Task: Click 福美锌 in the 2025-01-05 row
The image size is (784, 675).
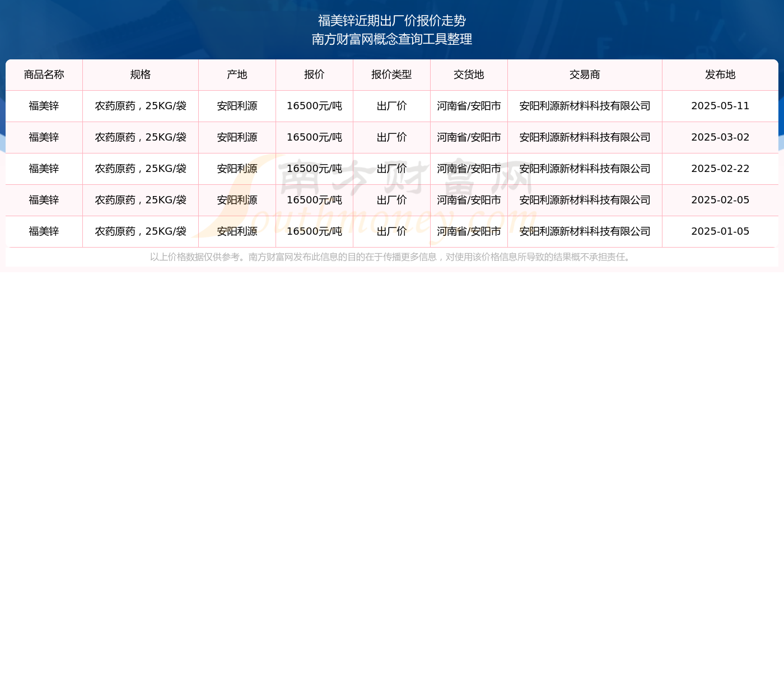Action: [44, 232]
